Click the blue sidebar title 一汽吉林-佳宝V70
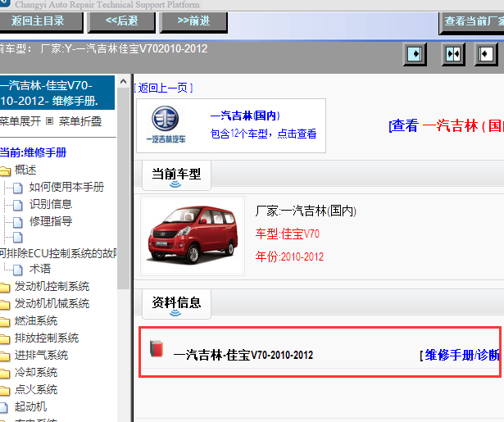 click(x=57, y=93)
